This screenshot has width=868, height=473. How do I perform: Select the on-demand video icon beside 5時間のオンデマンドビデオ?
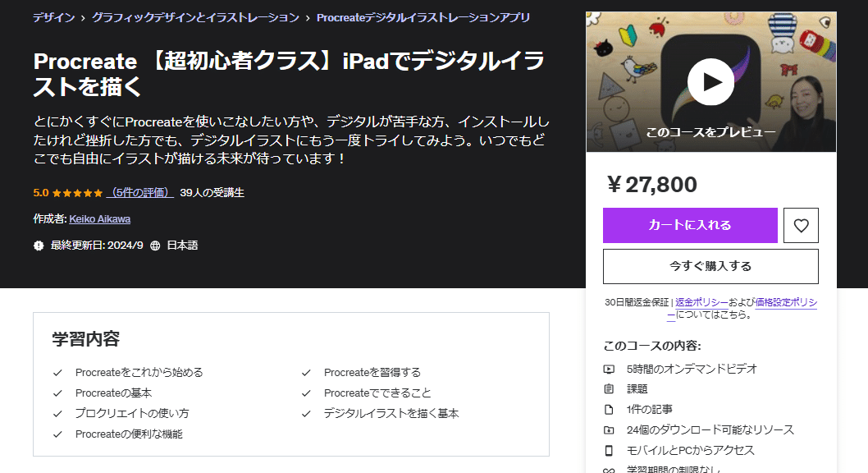(608, 369)
